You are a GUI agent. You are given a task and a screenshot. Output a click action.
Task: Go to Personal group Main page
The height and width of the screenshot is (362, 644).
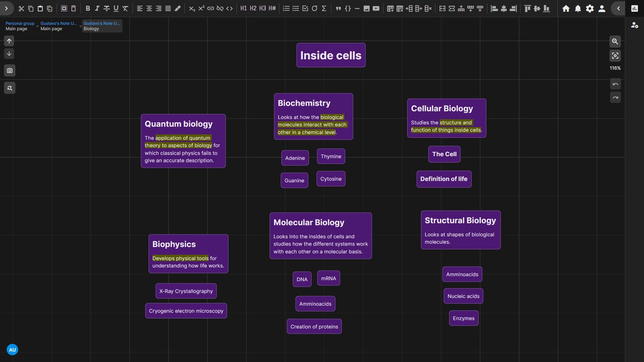19,26
